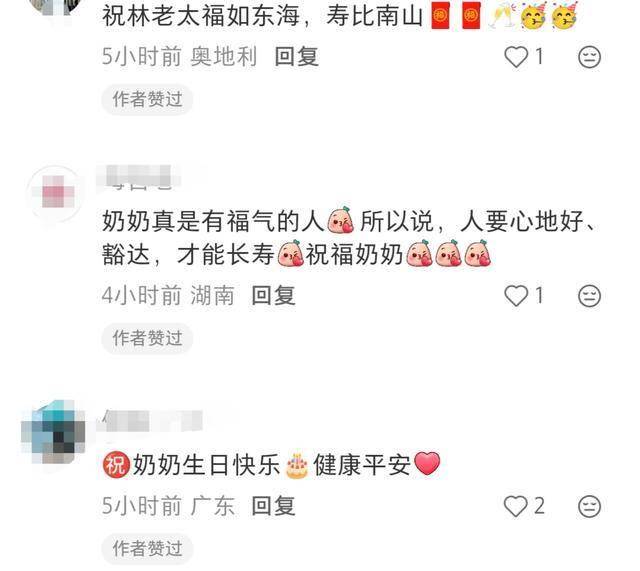Like the Hunan comment with heart icon
The image size is (640, 571).
pyautogui.click(x=516, y=295)
